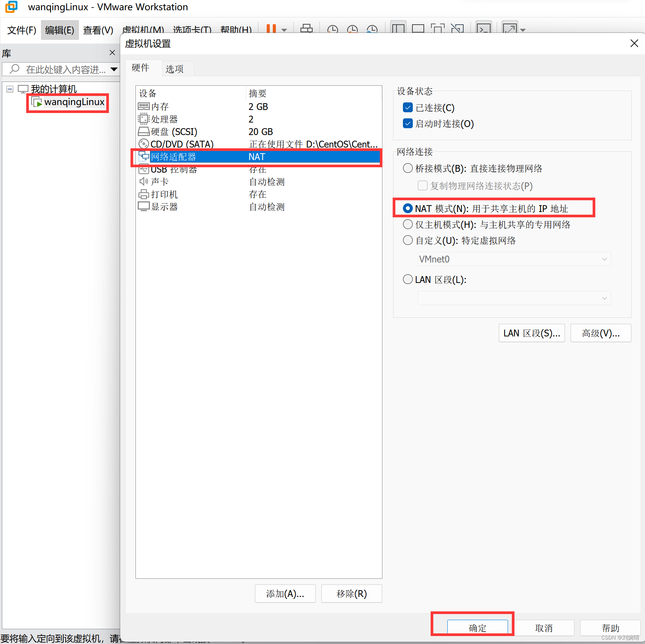The width and height of the screenshot is (645, 644).
Task: Click the single window view icon
Action: click(418, 29)
